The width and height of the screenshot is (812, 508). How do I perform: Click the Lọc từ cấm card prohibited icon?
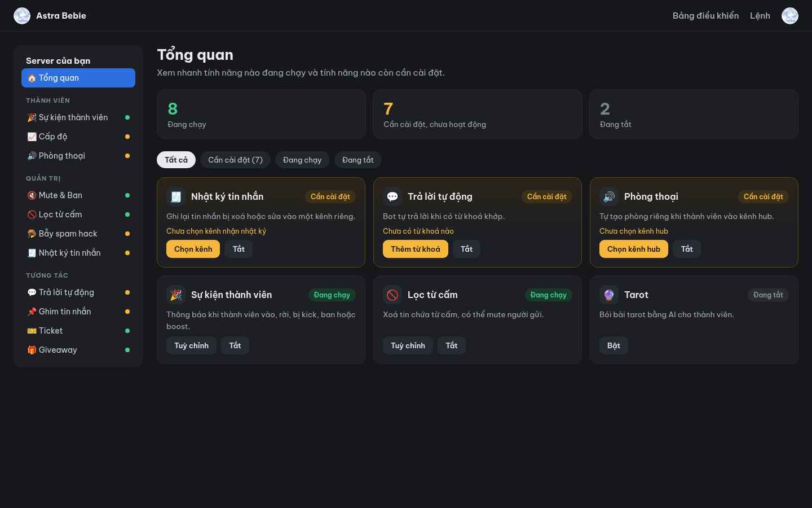392,295
